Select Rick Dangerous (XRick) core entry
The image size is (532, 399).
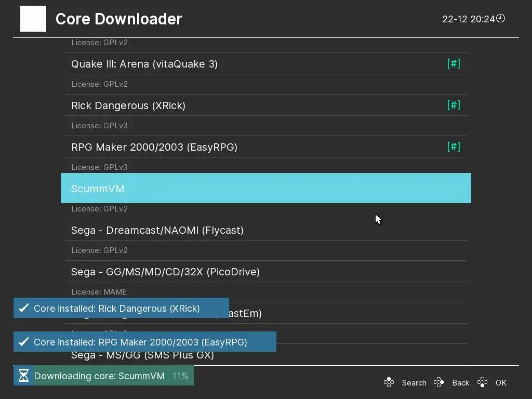266,105
